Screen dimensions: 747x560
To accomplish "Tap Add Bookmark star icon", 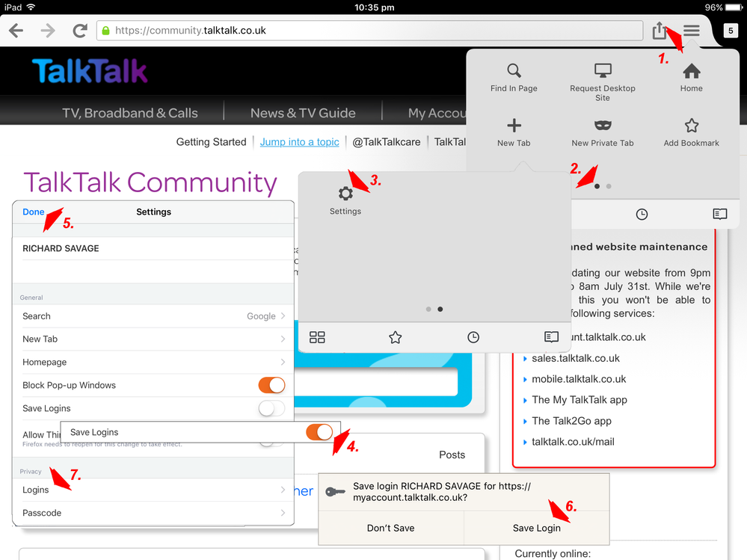I will [691, 126].
